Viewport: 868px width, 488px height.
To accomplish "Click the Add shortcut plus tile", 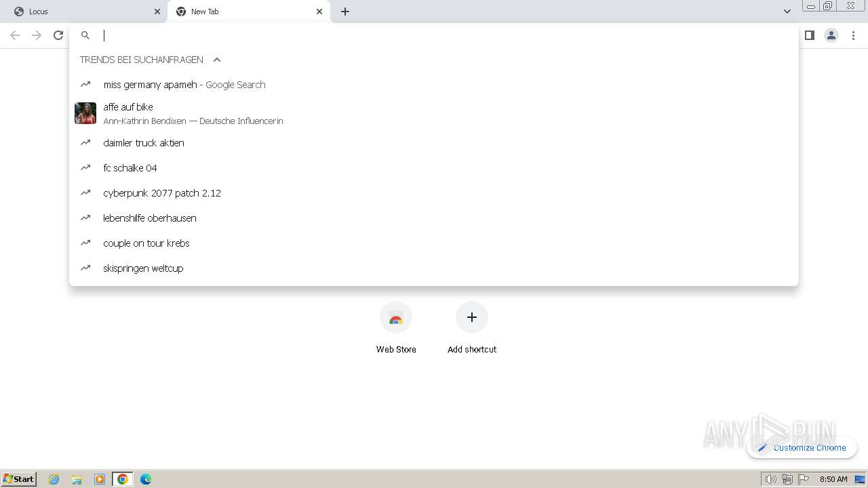I will tap(472, 328).
